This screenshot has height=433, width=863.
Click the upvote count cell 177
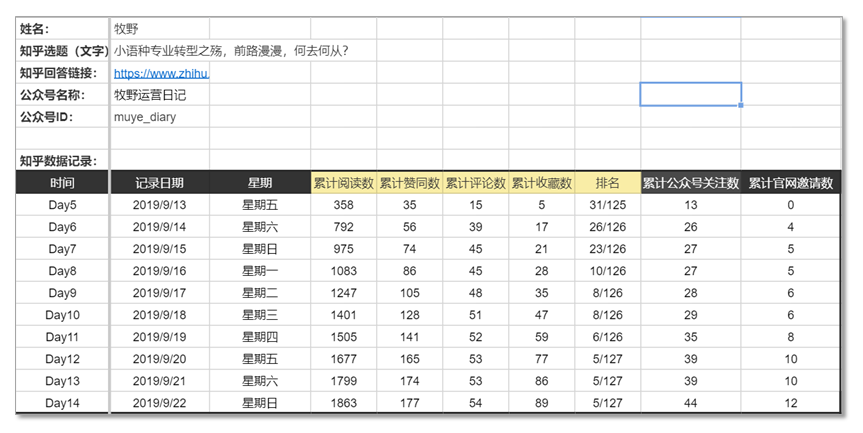tap(409, 403)
